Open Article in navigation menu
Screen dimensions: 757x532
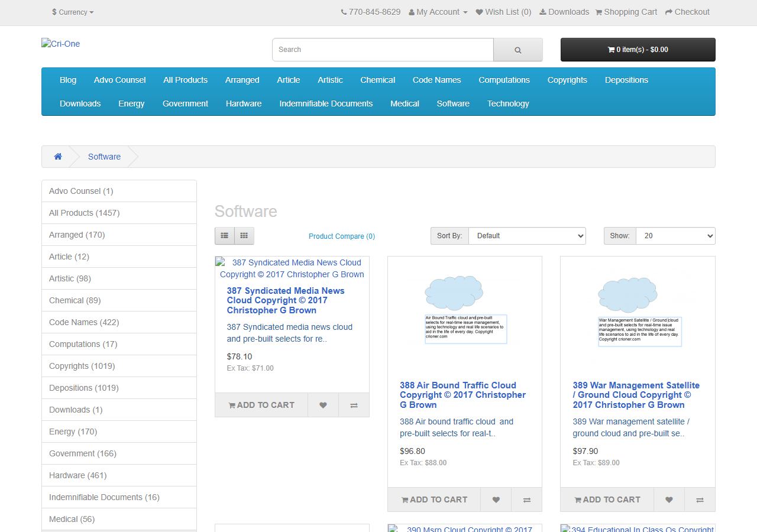pos(289,80)
